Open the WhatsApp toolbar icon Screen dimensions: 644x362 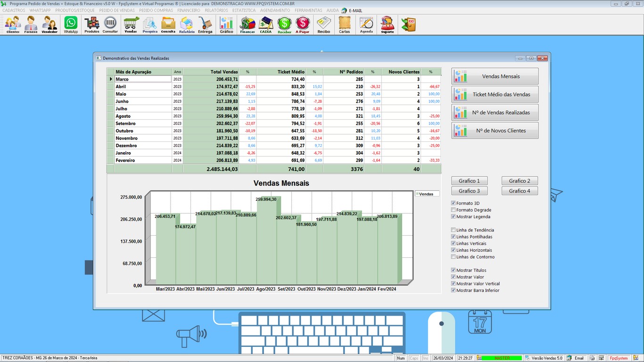pyautogui.click(x=71, y=25)
